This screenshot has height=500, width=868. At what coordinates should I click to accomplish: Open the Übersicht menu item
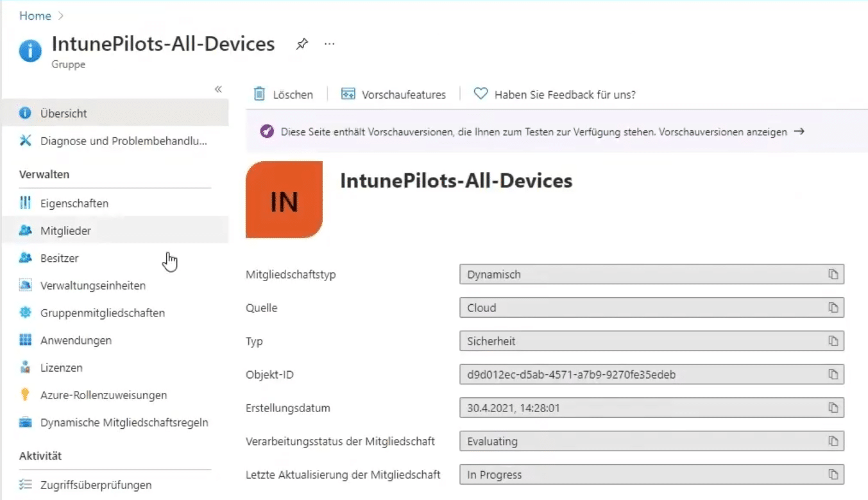(114, 114)
